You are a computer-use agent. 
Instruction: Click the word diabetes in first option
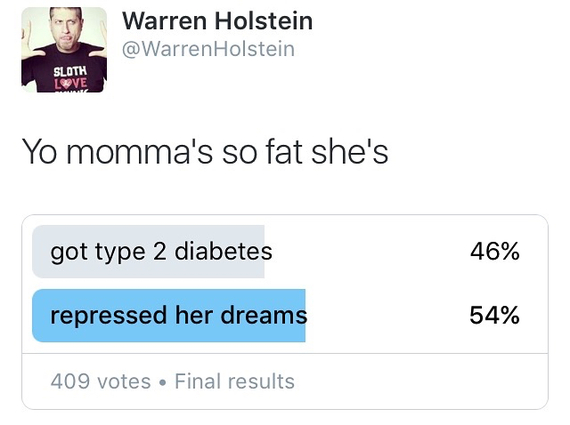224,251
